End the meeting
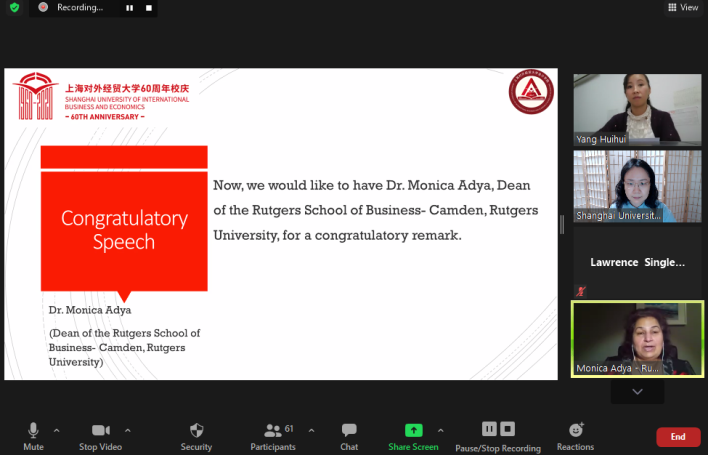Image resolution: width=708 pixels, height=455 pixels. 677,437
